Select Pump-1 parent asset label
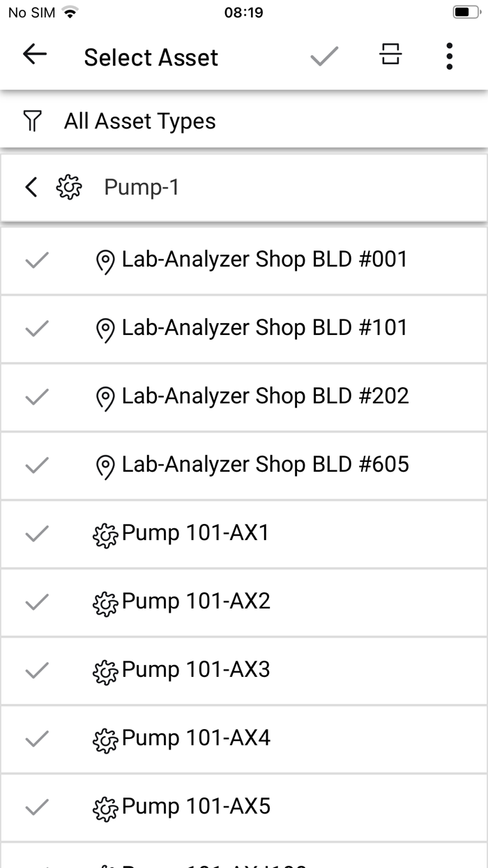 click(142, 187)
